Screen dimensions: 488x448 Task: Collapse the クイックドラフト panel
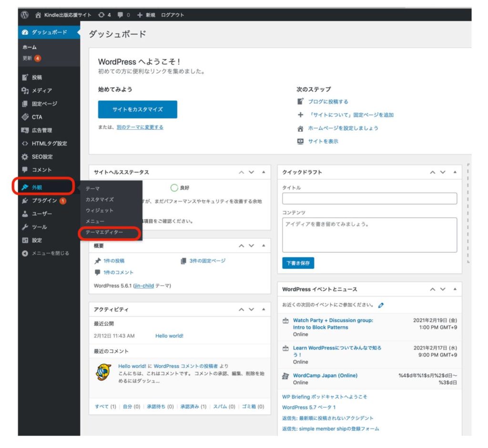click(455, 172)
